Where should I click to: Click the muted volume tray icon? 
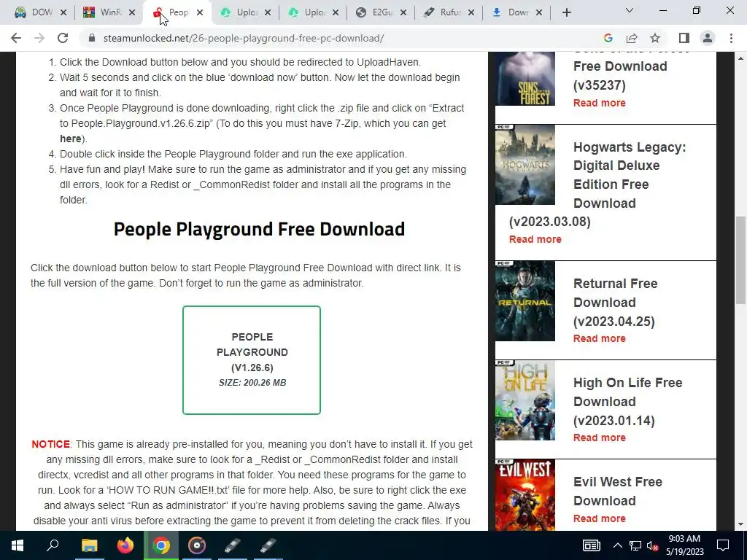point(653,545)
